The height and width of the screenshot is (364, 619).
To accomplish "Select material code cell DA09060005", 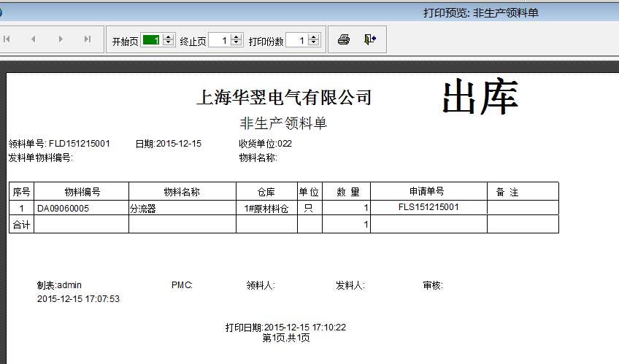I will 64,208.
